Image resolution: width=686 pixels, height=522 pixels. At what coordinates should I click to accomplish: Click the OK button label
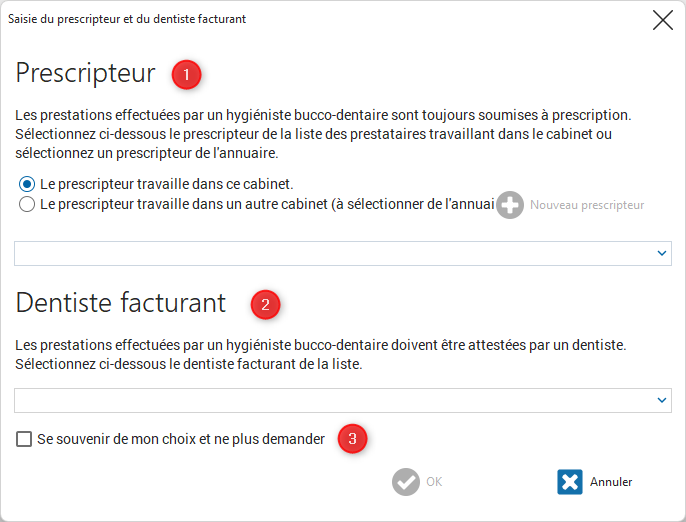point(434,482)
